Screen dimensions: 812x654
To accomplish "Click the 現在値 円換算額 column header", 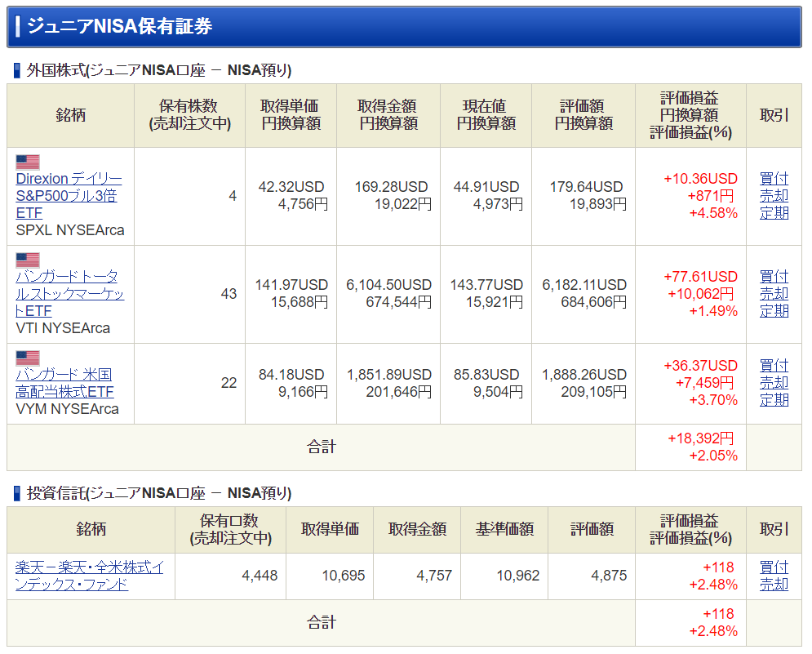I will coord(486,115).
